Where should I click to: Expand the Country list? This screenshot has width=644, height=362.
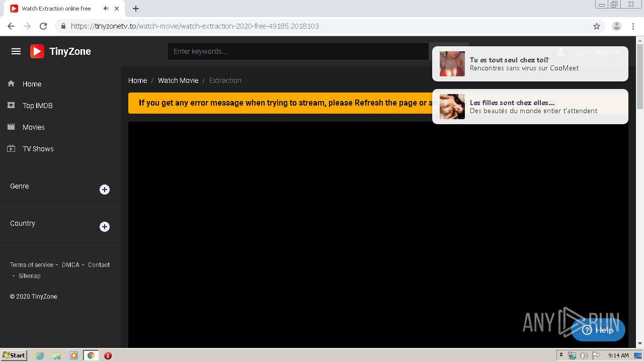pyautogui.click(x=105, y=227)
